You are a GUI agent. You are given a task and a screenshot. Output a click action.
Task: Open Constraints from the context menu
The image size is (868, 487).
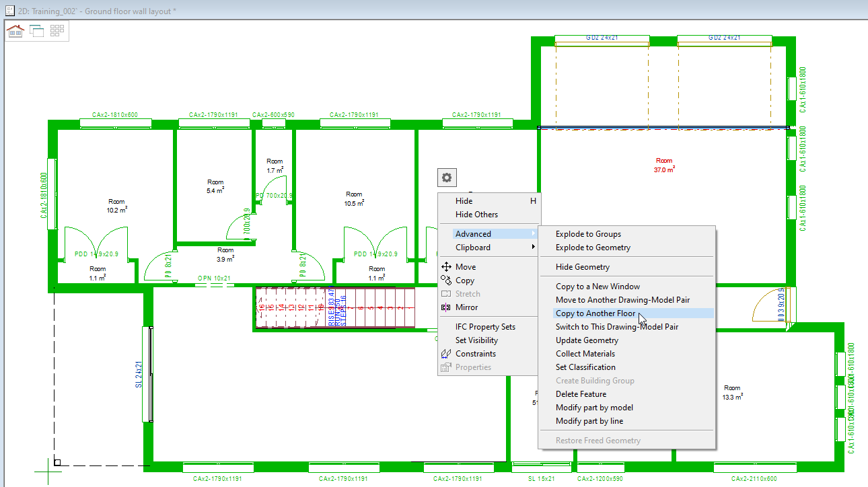coord(475,354)
